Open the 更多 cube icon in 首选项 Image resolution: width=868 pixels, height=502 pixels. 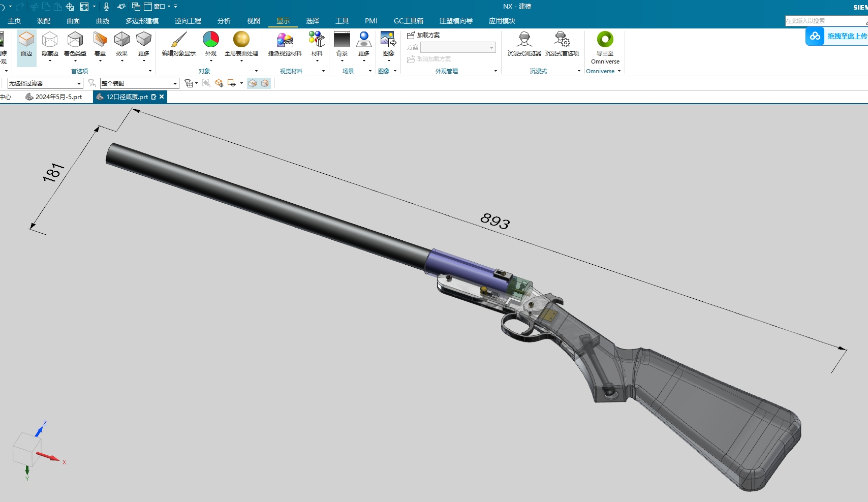coord(144,40)
